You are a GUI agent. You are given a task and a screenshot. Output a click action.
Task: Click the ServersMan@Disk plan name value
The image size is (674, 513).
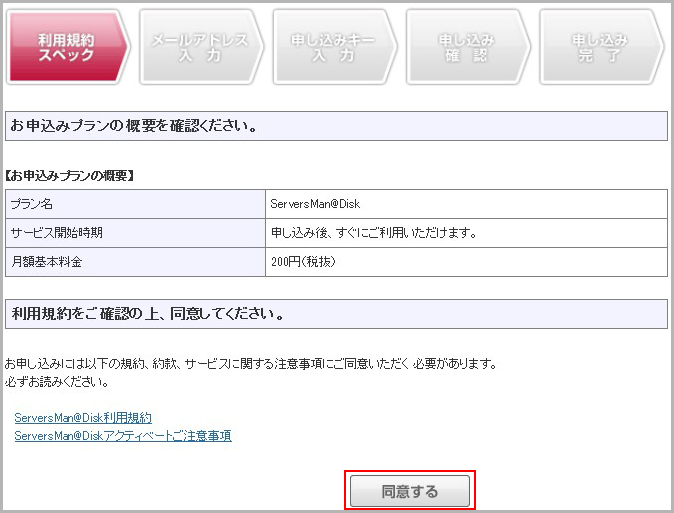coord(315,204)
